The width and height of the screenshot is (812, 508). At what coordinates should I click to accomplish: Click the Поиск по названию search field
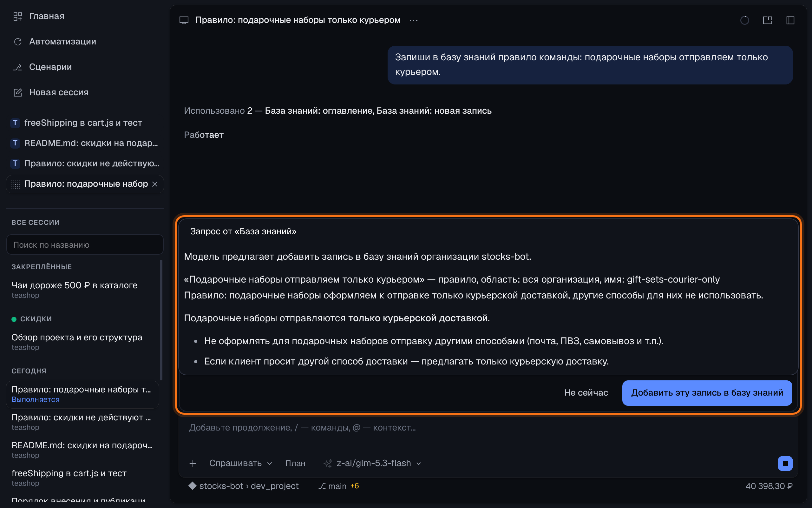pyautogui.click(x=85, y=245)
